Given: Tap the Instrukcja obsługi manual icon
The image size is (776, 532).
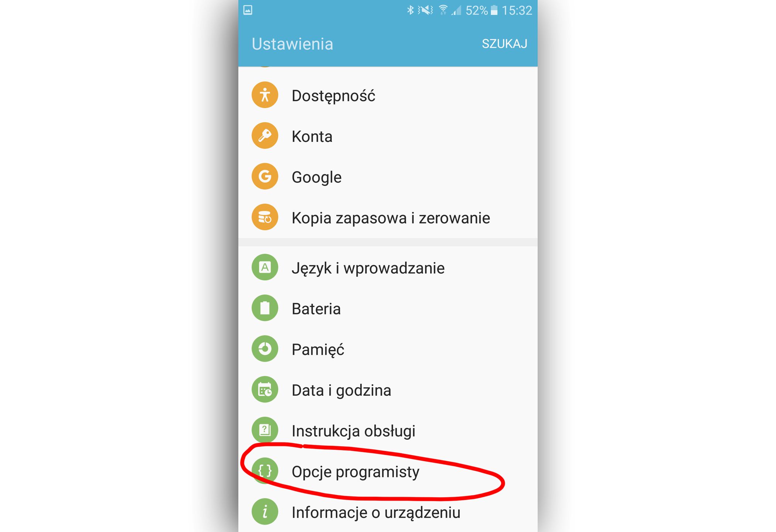Looking at the screenshot, I should coord(265,430).
